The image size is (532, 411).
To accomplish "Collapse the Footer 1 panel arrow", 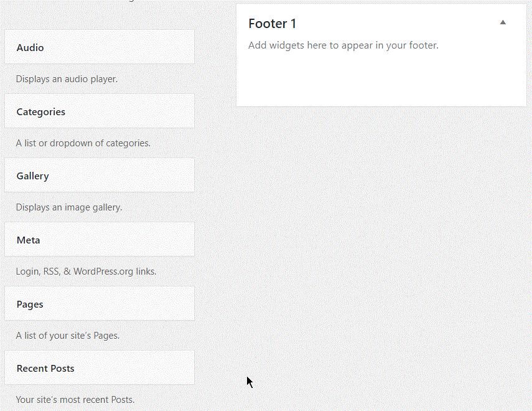I will click(503, 22).
